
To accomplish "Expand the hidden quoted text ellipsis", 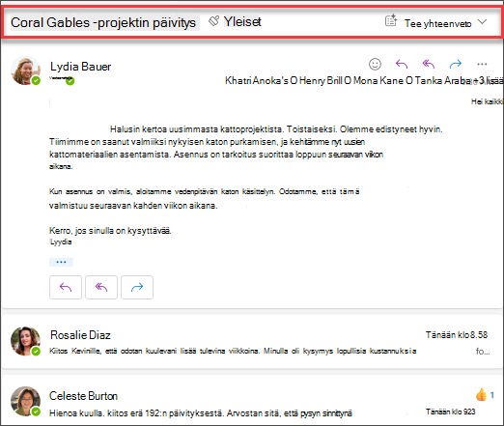I will tap(61, 262).
